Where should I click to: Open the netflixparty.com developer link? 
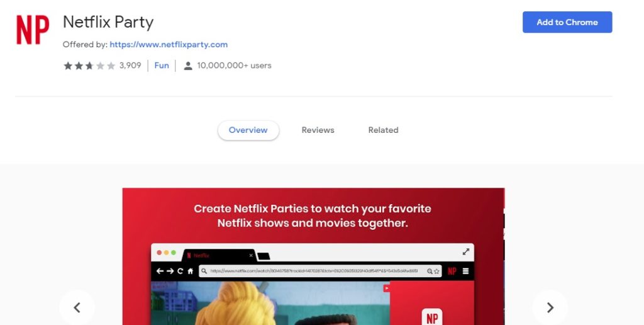(x=169, y=45)
